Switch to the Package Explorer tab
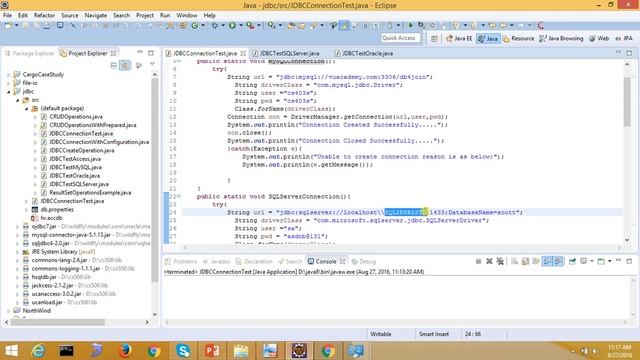Screen dimensions: 640x360 (30, 53)
